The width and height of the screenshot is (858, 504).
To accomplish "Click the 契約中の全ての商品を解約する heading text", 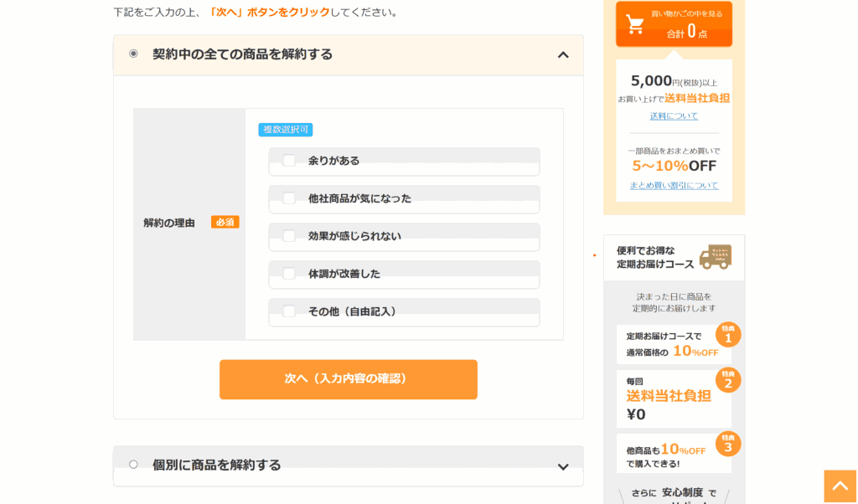I will point(242,54).
